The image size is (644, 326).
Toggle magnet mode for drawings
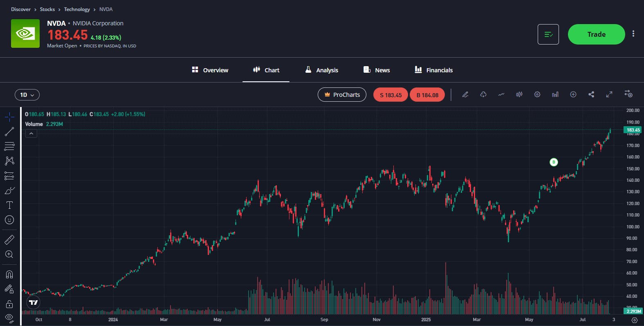(9, 274)
